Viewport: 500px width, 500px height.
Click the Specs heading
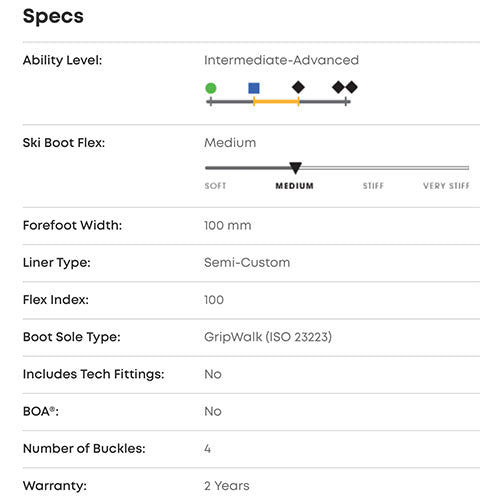(53, 16)
